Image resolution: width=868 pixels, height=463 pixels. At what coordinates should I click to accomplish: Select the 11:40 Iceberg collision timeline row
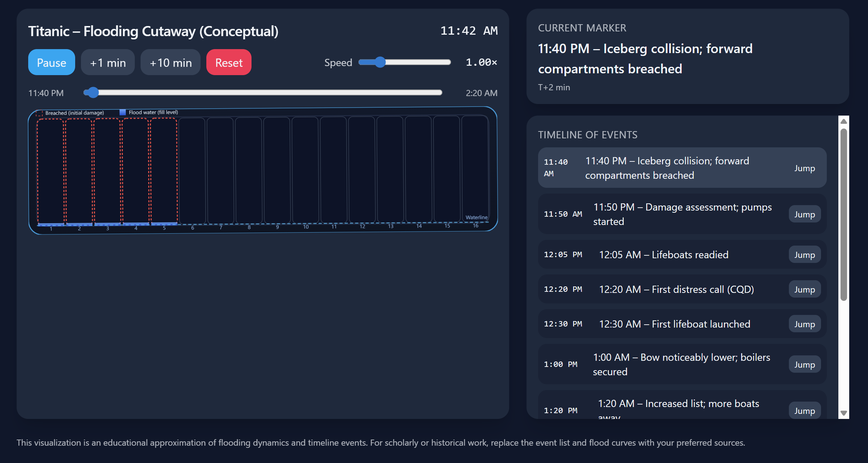(x=682, y=168)
